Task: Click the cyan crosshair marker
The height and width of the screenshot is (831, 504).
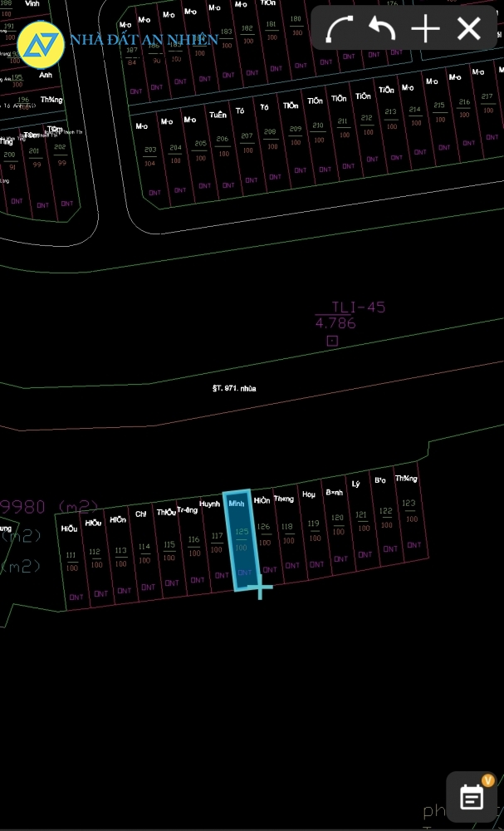Action: (260, 589)
